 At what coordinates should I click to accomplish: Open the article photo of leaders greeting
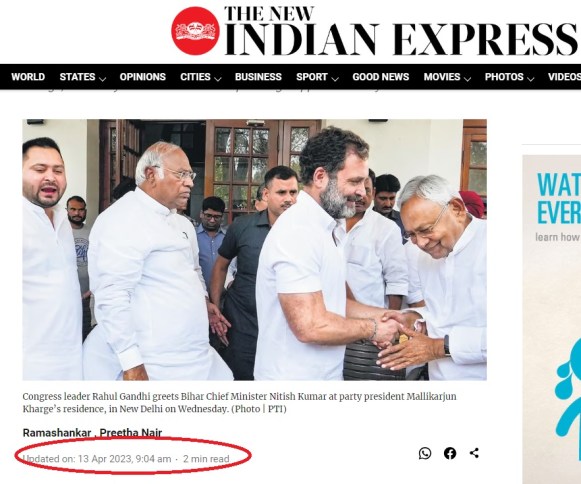pyautogui.click(x=255, y=250)
